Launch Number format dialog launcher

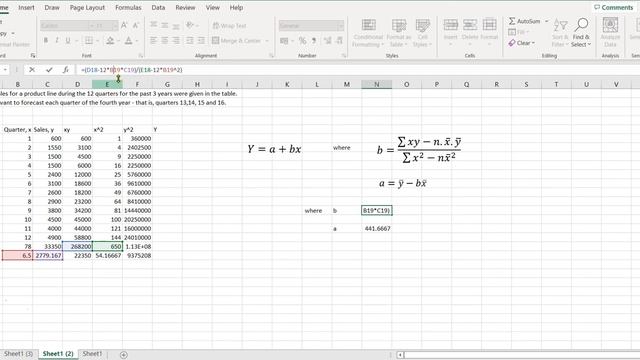(344, 55)
